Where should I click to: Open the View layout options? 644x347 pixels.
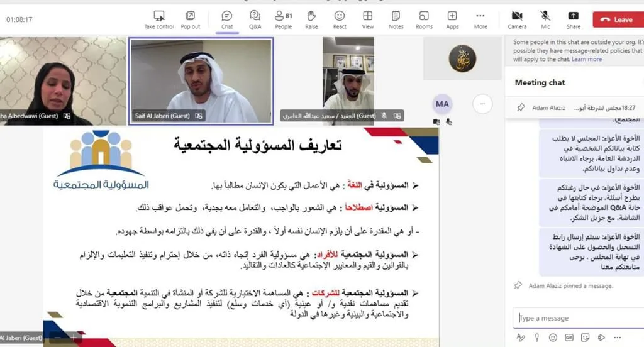point(368,19)
